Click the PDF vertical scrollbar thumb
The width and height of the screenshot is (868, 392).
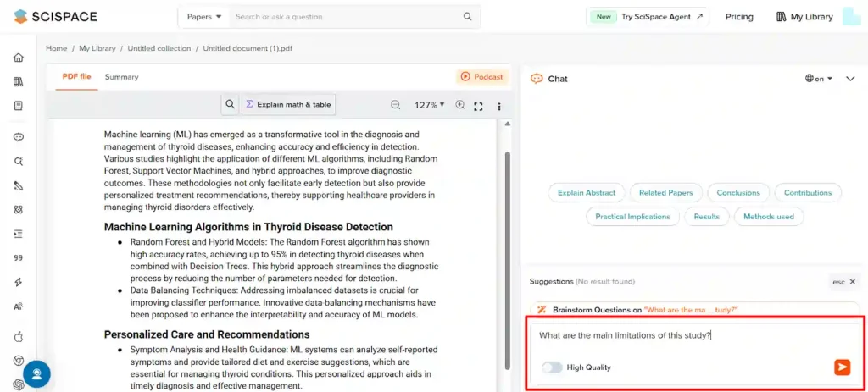(x=508, y=260)
